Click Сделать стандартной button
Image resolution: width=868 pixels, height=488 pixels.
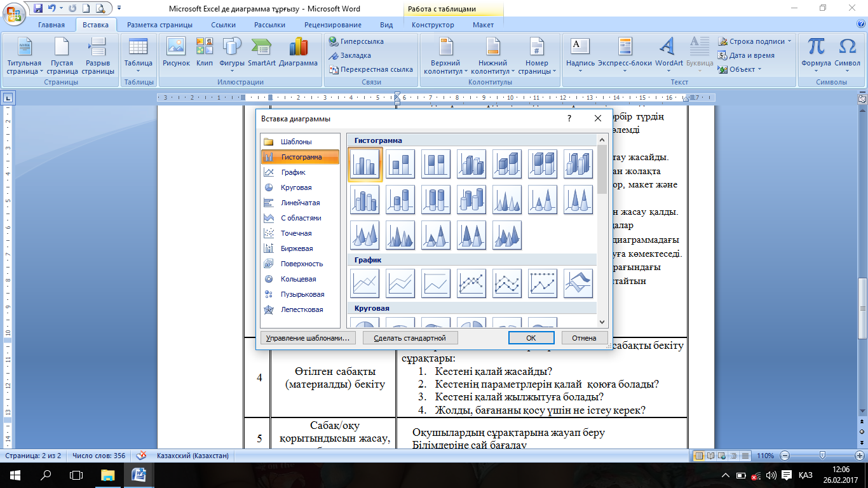pos(410,338)
